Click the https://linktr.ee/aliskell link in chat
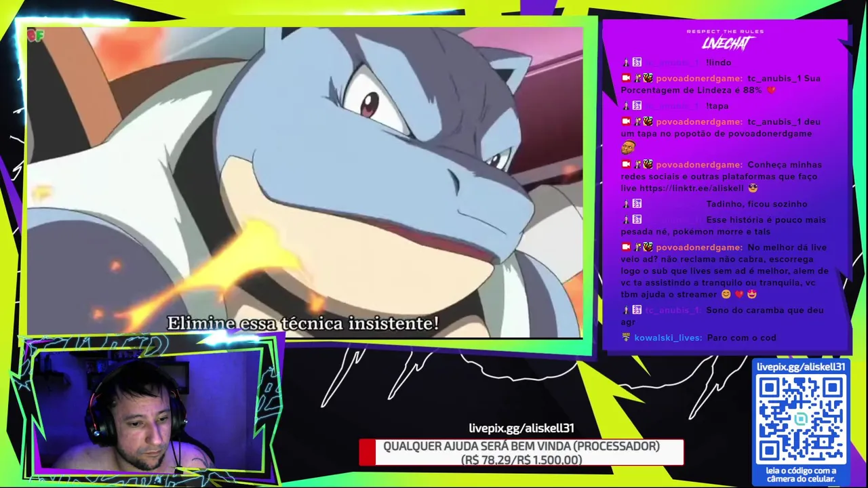The image size is (868, 488). pyautogui.click(x=691, y=188)
